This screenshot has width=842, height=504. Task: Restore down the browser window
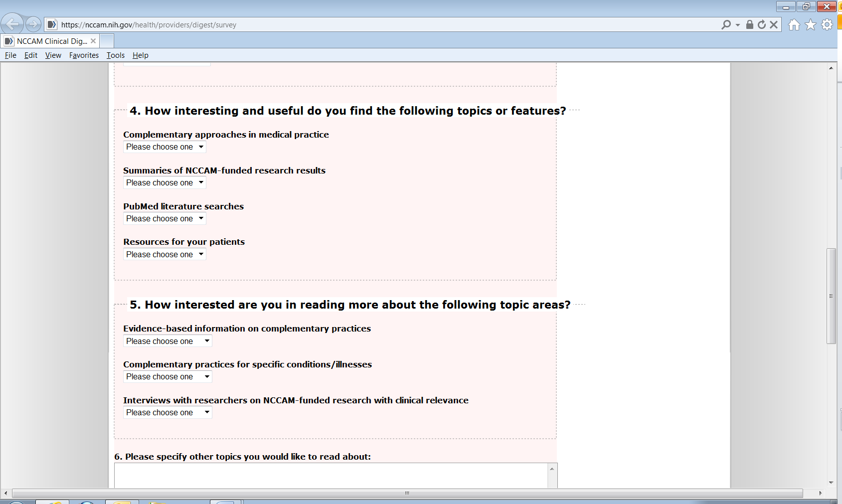coord(806,6)
